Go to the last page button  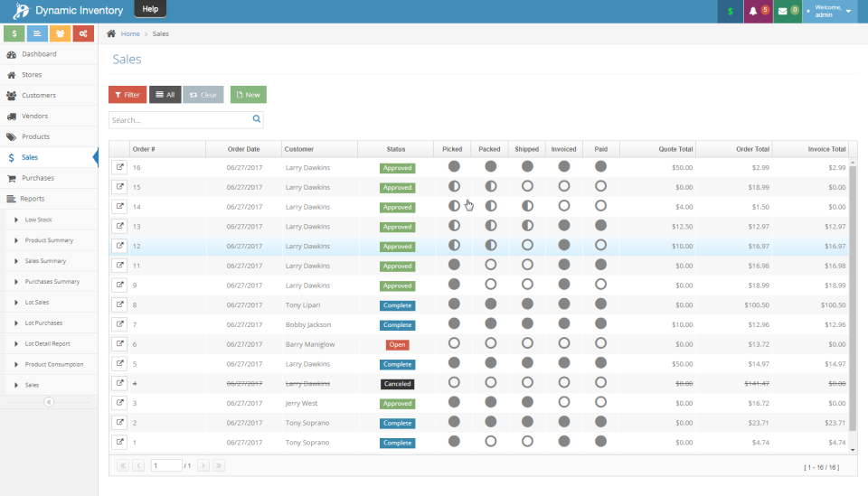[x=219, y=465]
